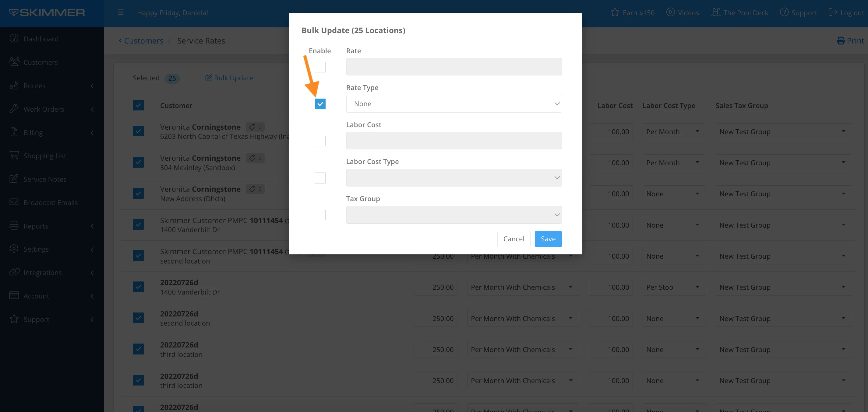Click the Log out icon

click(833, 12)
